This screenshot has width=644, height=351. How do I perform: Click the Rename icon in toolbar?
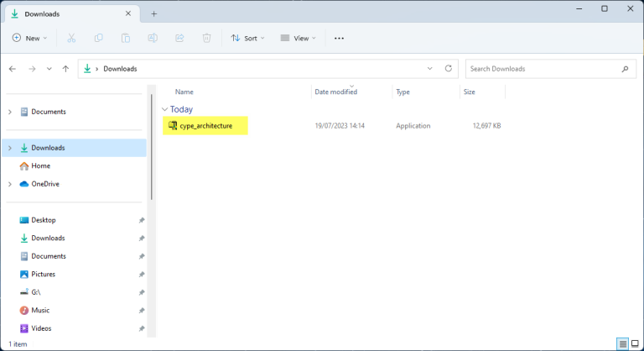(153, 38)
